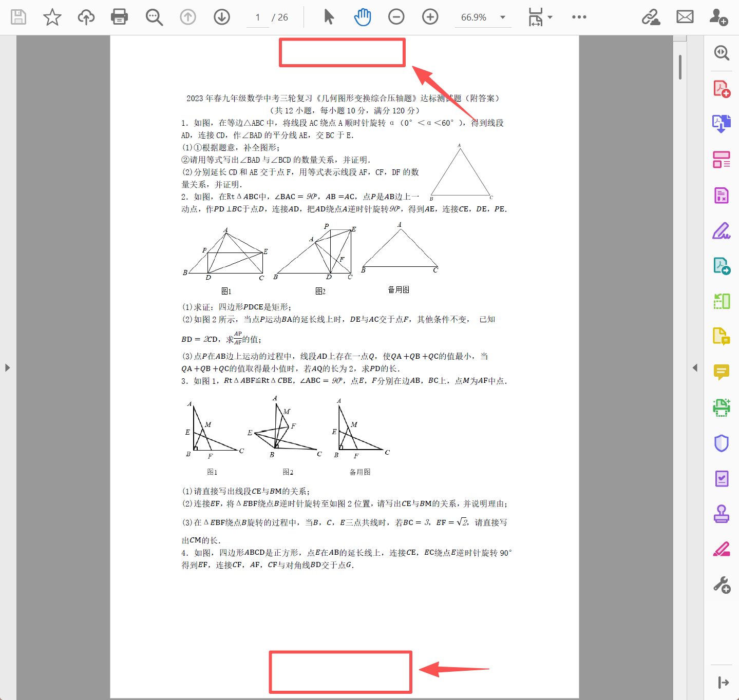Toggle the bookmark star for this document
The height and width of the screenshot is (700, 739).
52,16
